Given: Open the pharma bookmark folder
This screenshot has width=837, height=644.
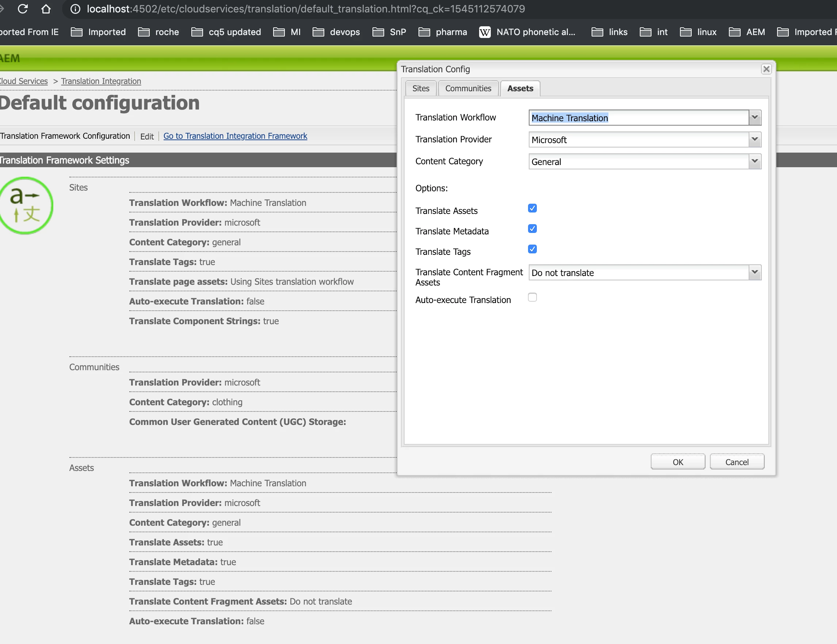Looking at the screenshot, I should coord(443,32).
